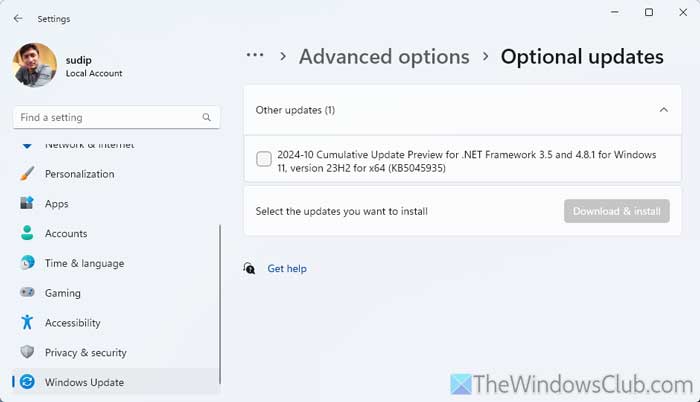Click the Privacy & security shield icon

27,352
